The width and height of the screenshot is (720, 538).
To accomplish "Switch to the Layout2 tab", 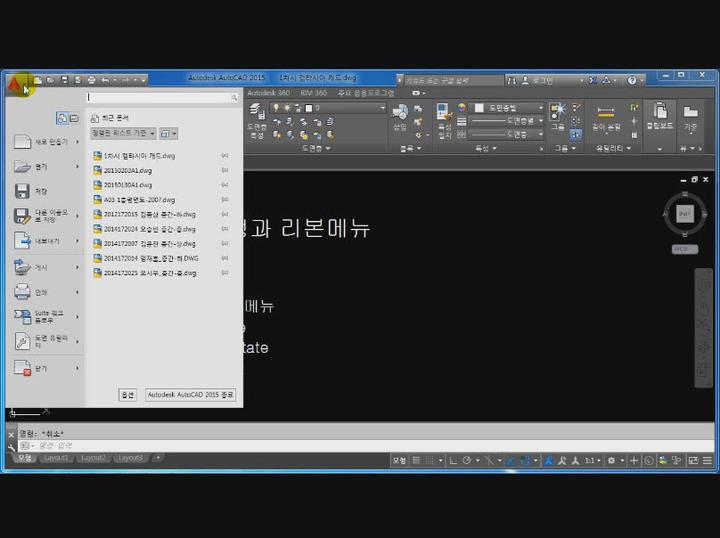I will point(93,458).
